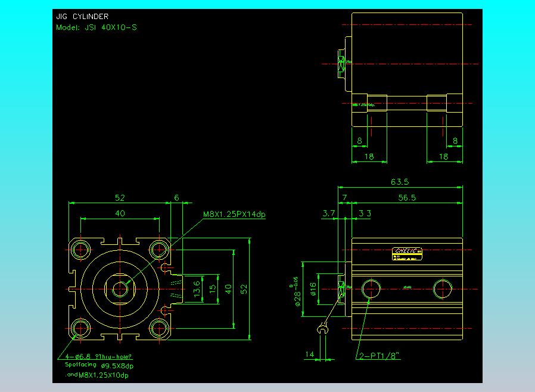This screenshot has width=535, height=392.
Task: Click the JIG CYLINDER title text
Action: click(x=82, y=16)
